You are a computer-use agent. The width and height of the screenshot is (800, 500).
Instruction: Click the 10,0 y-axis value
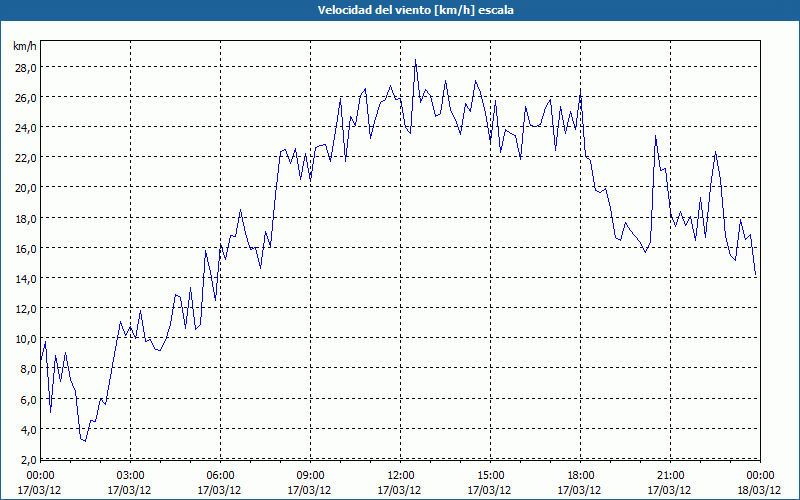[x=25, y=339]
